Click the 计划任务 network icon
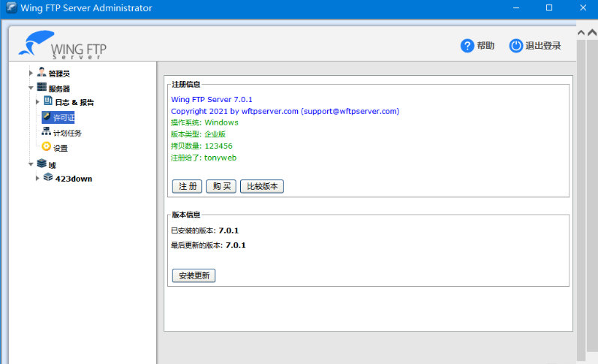598x364 pixels. (47, 131)
